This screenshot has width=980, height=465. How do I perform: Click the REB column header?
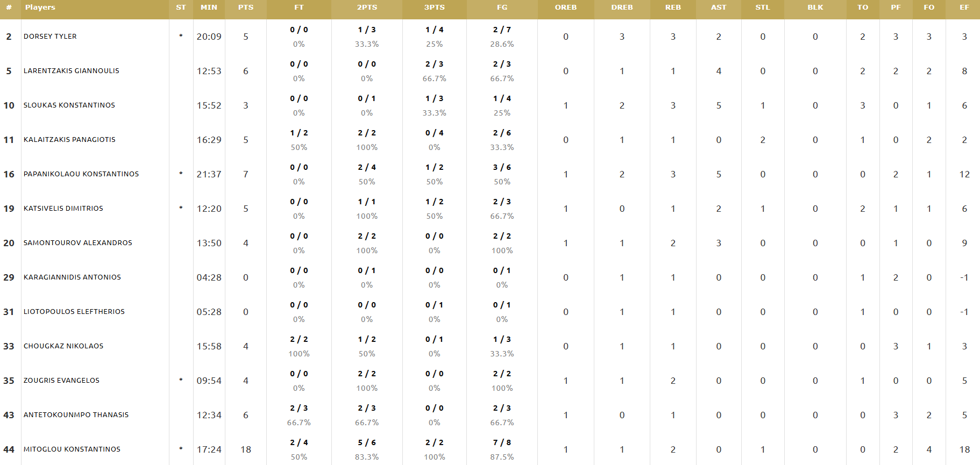pos(673,8)
